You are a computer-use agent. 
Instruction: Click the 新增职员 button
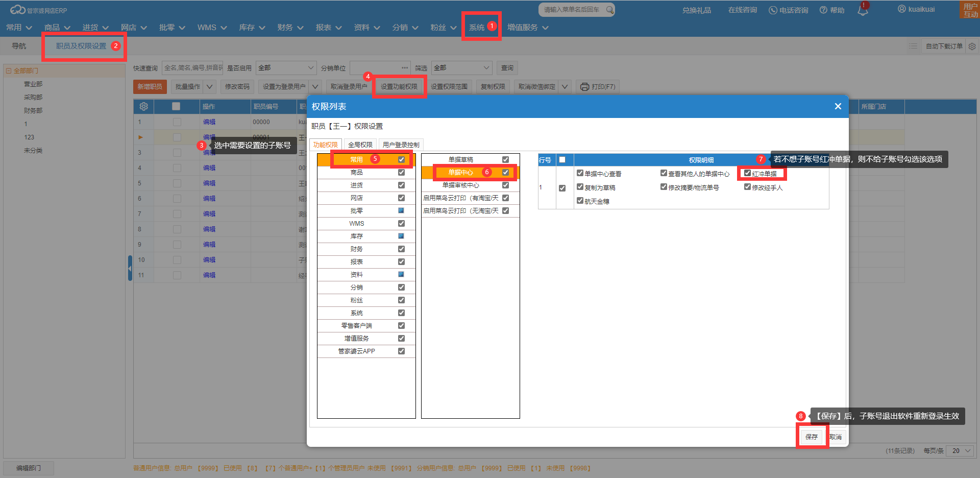(x=150, y=87)
